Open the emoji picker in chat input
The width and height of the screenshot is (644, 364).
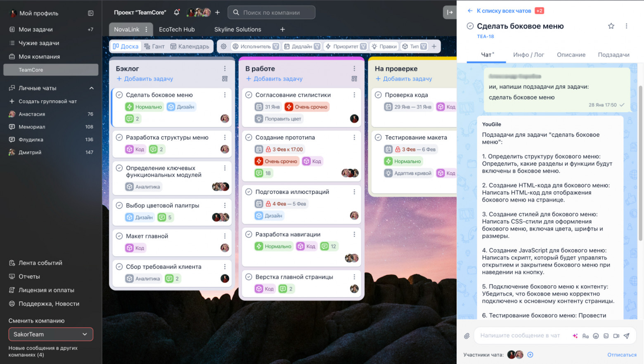click(596, 336)
